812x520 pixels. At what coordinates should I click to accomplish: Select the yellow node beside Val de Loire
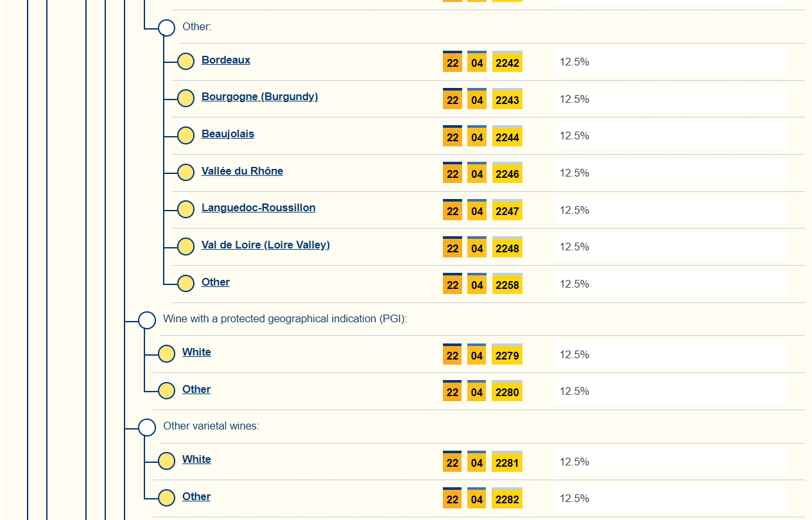[186, 247]
